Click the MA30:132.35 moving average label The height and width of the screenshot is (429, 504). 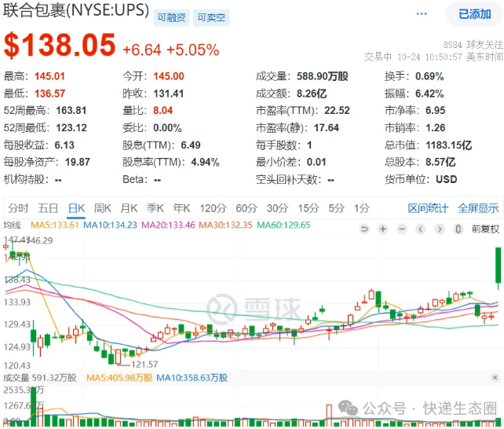pyautogui.click(x=225, y=225)
